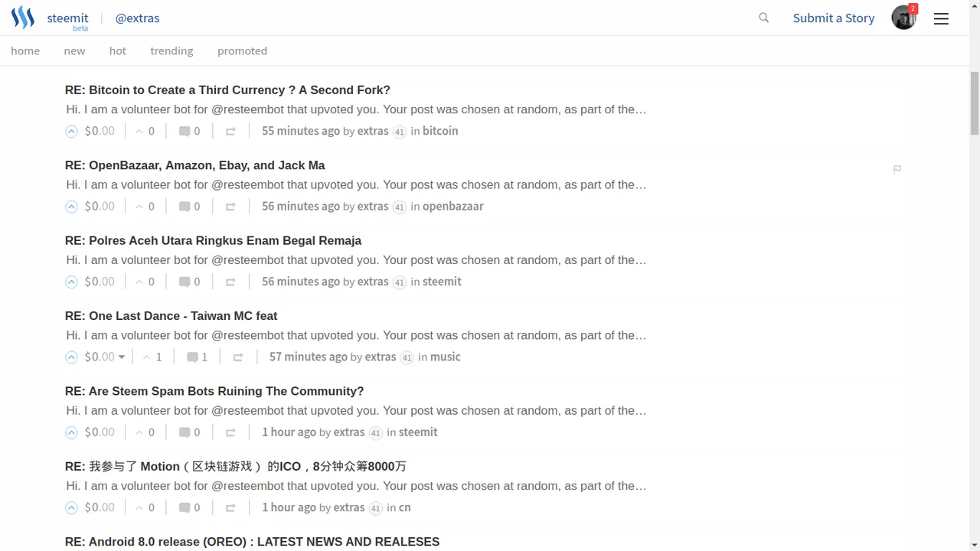Screen dimensions: 980x551
Task: Open the search magnifier icon
Action: (x=763, y=18)
